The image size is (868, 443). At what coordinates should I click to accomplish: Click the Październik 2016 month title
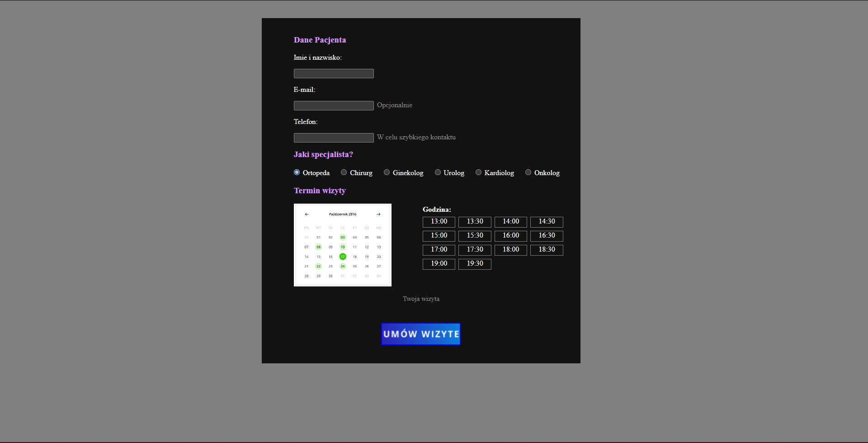(x=343, y=214)
